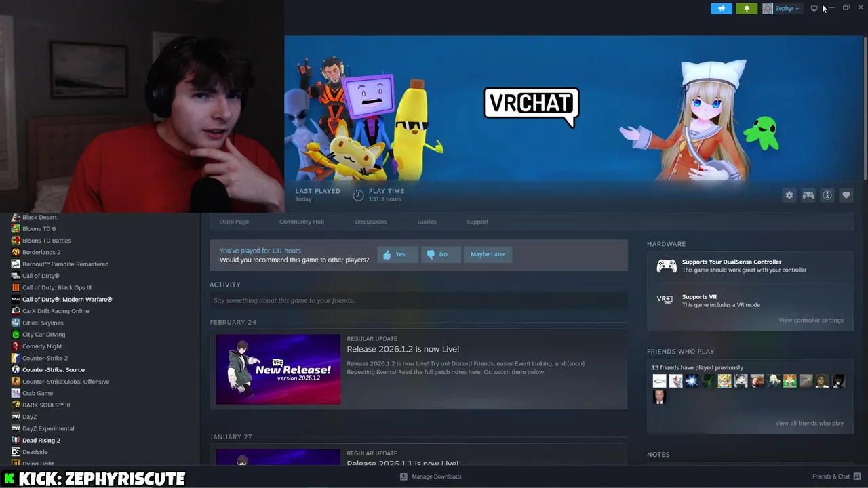Click the Cities: Skylines game icon
Screen dimensions: 868x488
point(16,323)
